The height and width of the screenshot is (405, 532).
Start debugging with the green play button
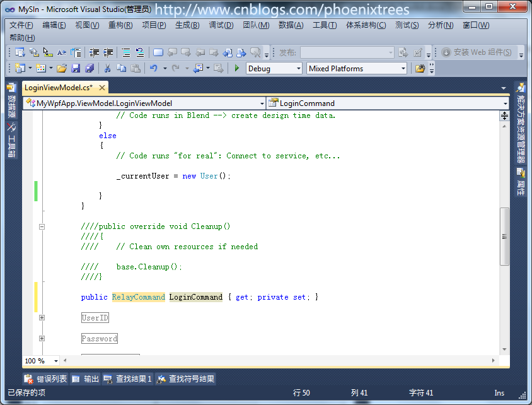(237, 69)
